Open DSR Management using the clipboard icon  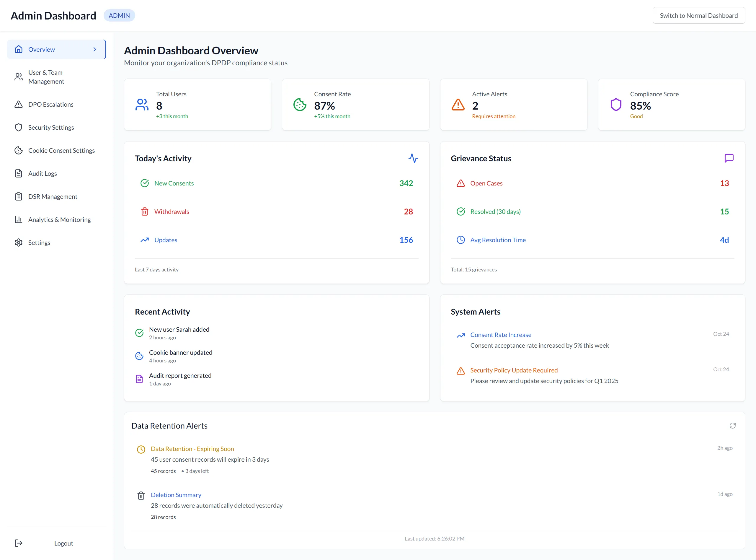tap(19, 196)
